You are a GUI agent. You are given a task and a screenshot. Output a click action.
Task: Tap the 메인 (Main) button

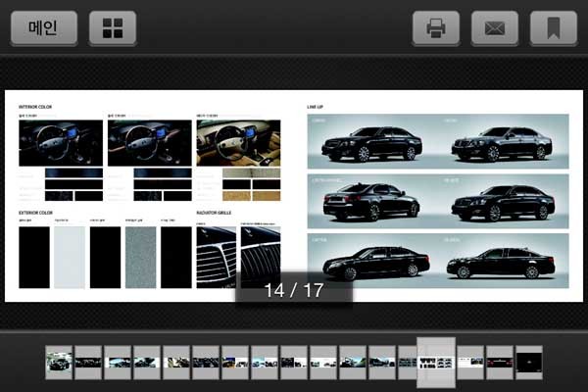[43, 27]
